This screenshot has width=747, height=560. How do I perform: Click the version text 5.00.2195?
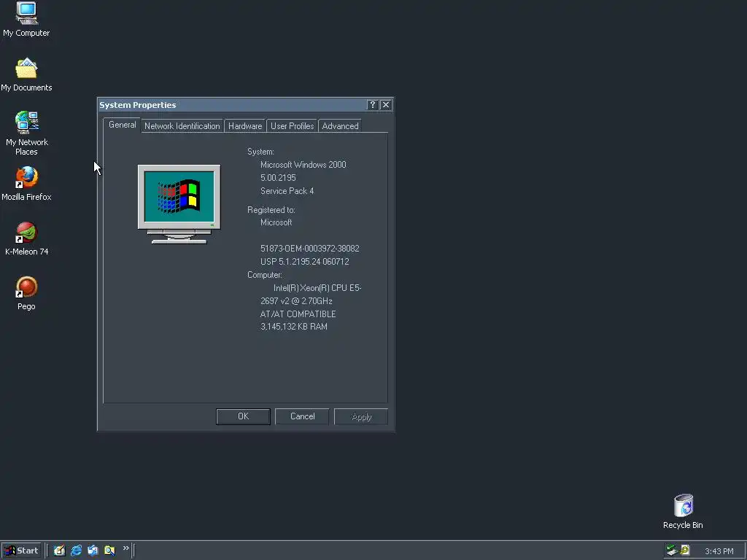[278, 178]
